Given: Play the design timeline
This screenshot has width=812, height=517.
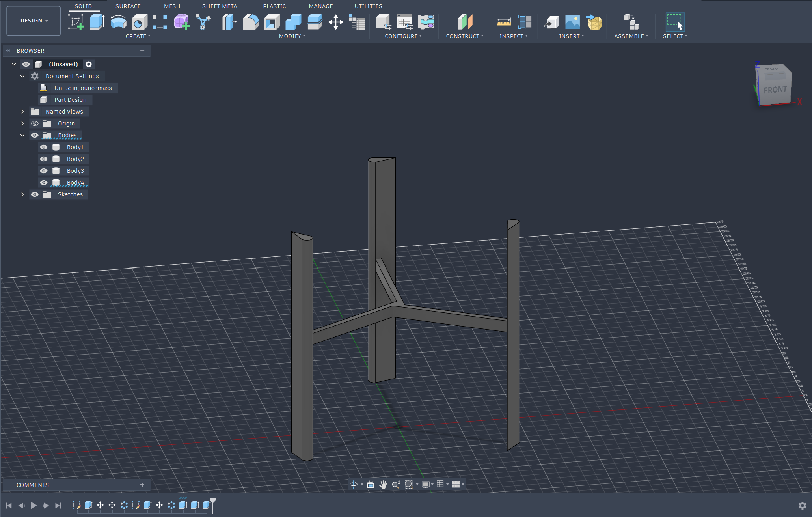Looking at the screenshot, I should [34, 505].
